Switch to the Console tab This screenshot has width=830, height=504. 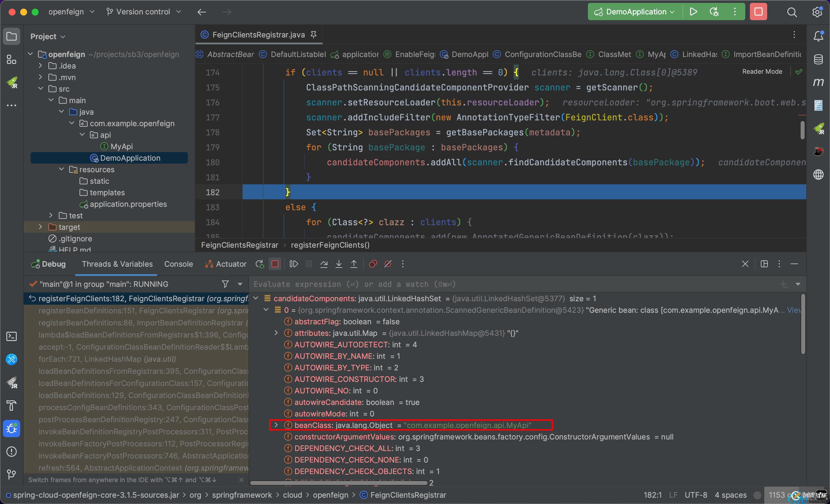[178, 264]
